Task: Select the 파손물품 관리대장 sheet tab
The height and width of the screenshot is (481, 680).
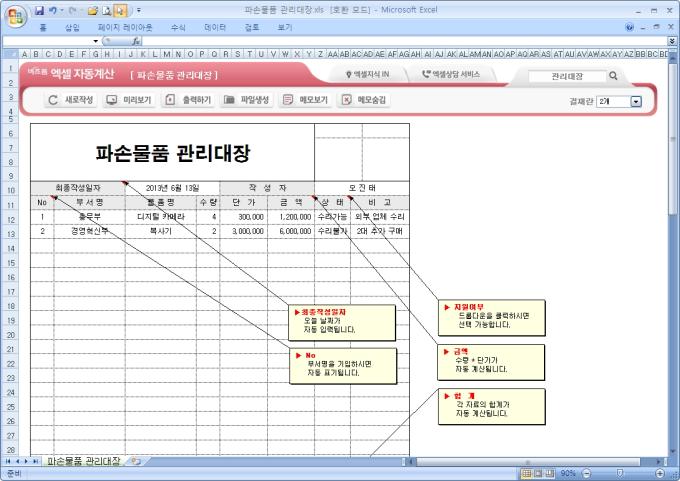Action: [x=83, y=461]
